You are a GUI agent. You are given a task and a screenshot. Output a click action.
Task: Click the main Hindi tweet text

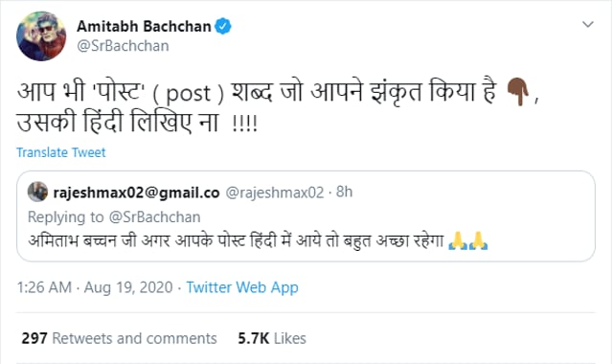(278, 106)
